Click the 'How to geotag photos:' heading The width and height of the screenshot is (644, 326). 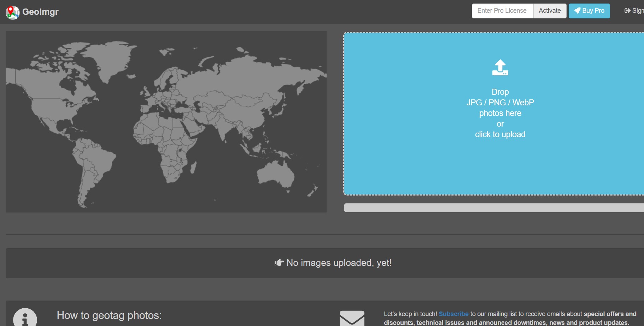109,315
